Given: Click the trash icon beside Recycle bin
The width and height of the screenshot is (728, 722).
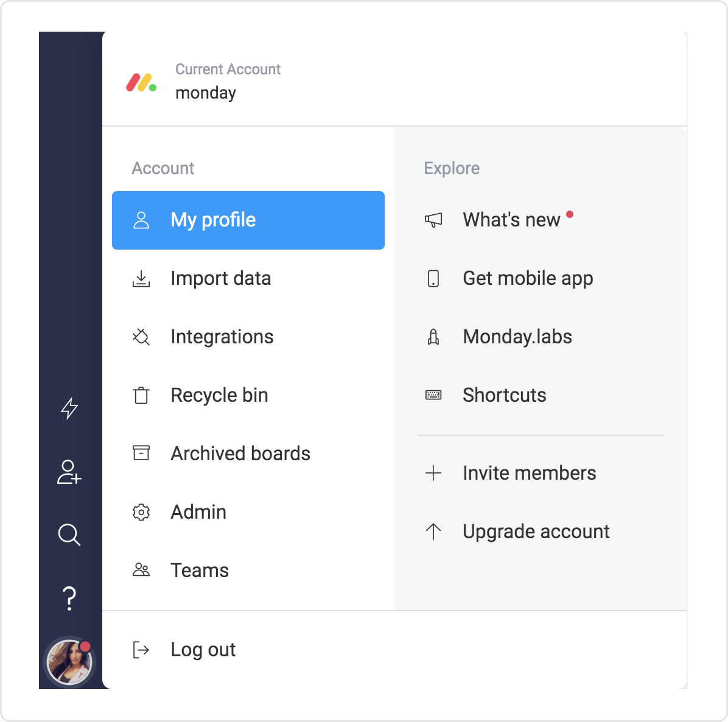Looking at the screenshot, I should (141, 396).
